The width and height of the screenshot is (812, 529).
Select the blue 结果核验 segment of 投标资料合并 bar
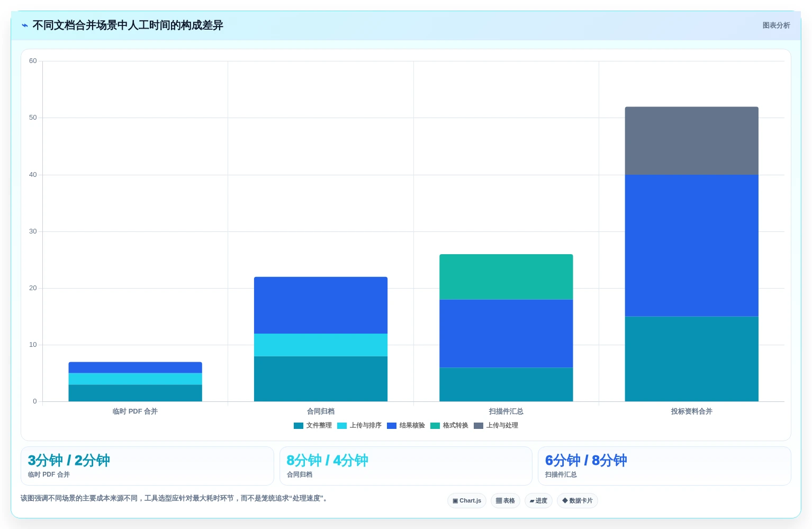[691, 246]
